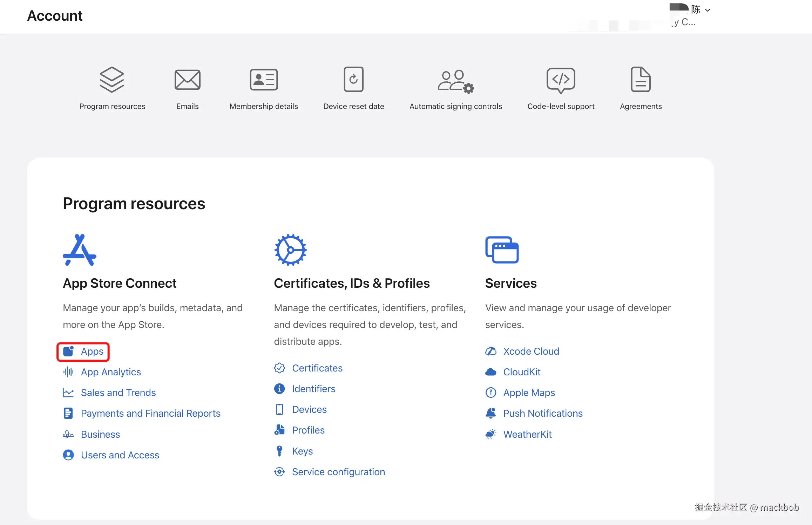The width and height of the screenshot is (812, 525).
Task: Open the Automatic signing controls icon
Action: [x=456, y=81]
